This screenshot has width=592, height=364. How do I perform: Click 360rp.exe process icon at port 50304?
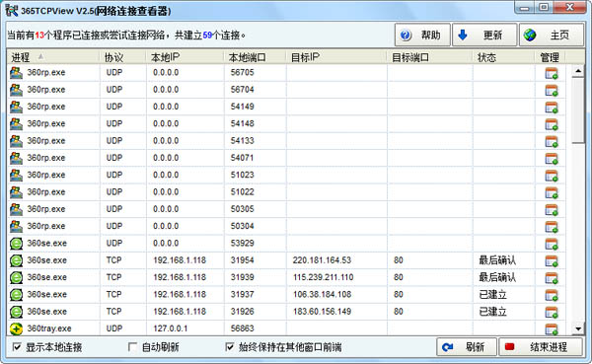click(16, 226)
